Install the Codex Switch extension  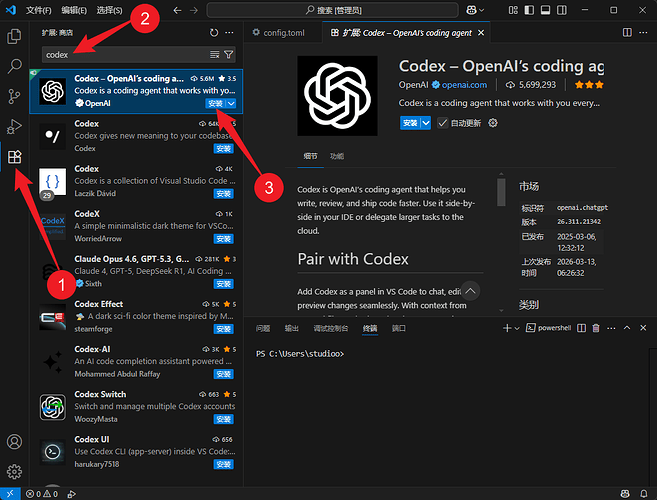[223, 419]
